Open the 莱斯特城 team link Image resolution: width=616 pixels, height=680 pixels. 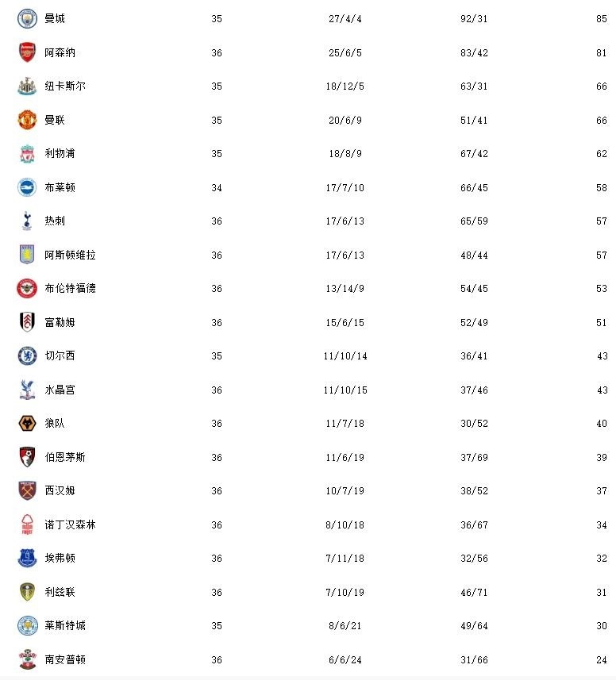(65, 625)
